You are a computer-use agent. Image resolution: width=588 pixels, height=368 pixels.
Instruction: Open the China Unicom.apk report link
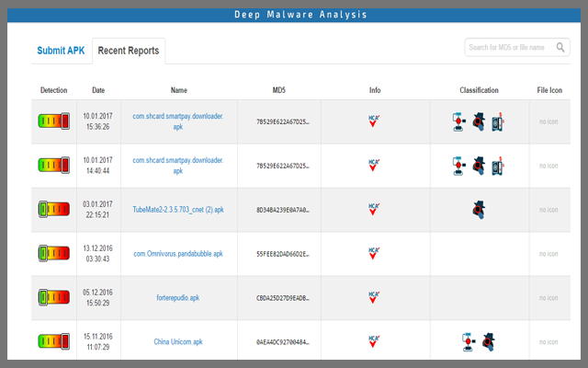[178, 342]
